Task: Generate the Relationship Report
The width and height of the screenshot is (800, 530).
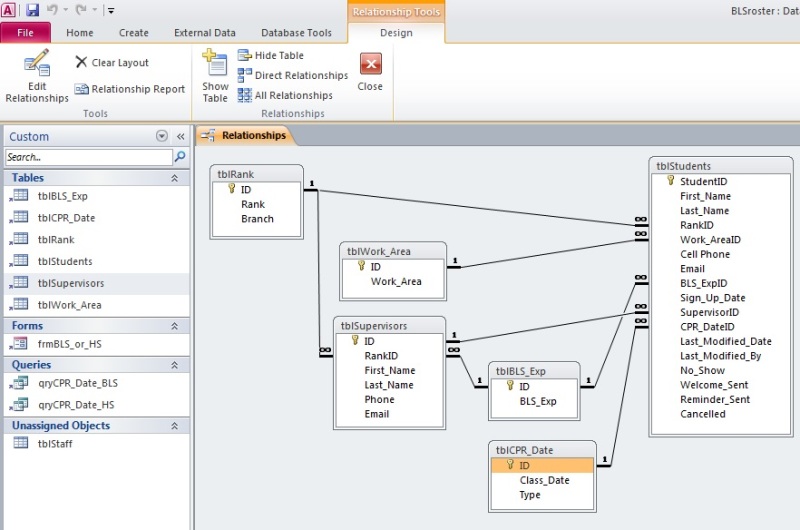Action: click(130, 89)
